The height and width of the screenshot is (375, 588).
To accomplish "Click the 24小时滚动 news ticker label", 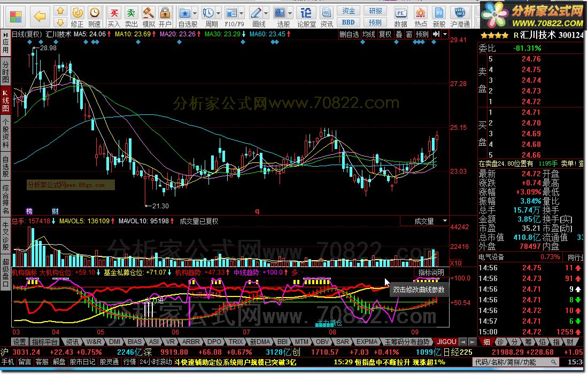I will (x=156, y=362).
